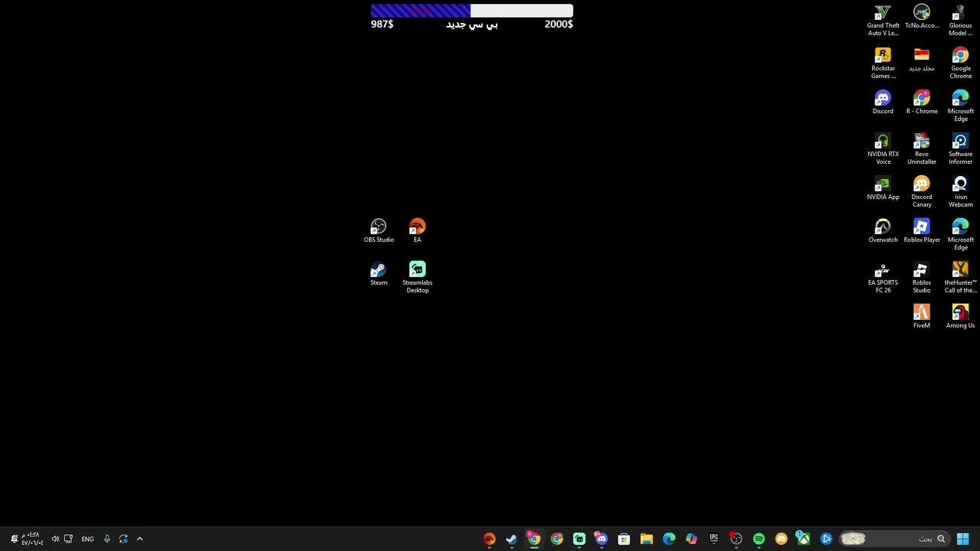Screen dimensions: 980x551
Task: Open the taskbar date and time clock
Action: (31, 539)
